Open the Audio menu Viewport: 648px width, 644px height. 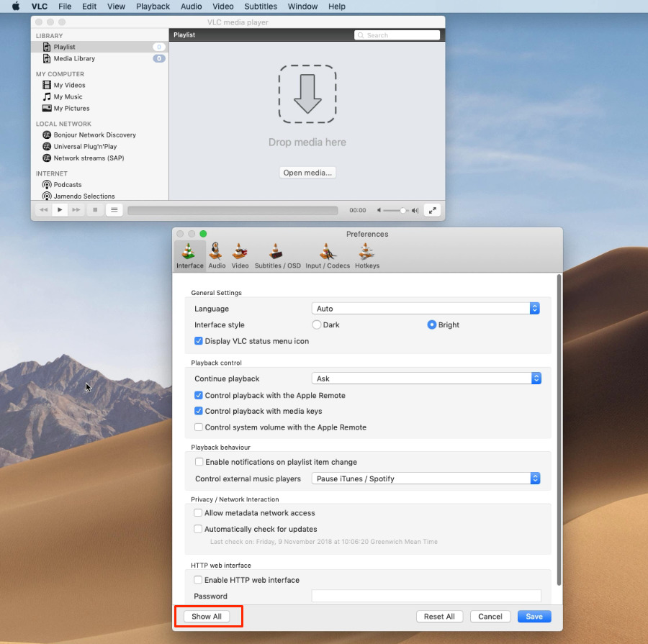(192, 6)
